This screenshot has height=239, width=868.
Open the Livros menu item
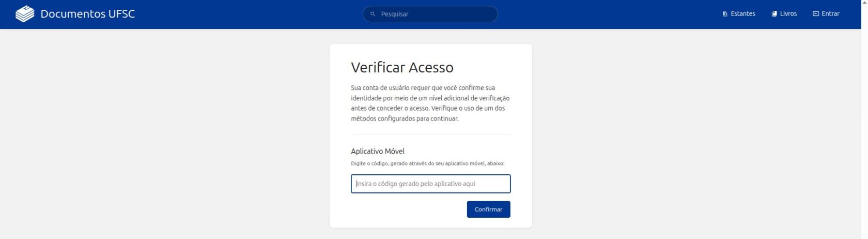pyautogui.click(x=784, y=14)
